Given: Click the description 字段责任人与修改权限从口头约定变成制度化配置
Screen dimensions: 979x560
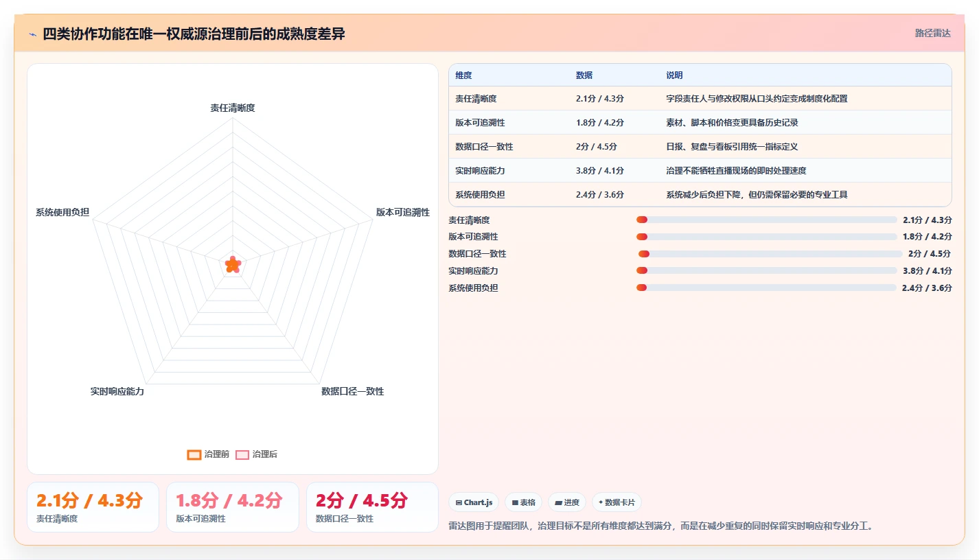Looking at the screenshot, I should tap(757, 98).
